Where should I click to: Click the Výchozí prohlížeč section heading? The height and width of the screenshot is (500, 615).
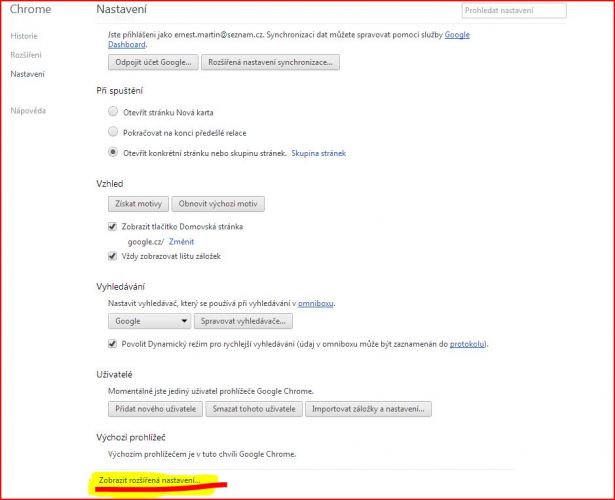[x=131, y=437]
